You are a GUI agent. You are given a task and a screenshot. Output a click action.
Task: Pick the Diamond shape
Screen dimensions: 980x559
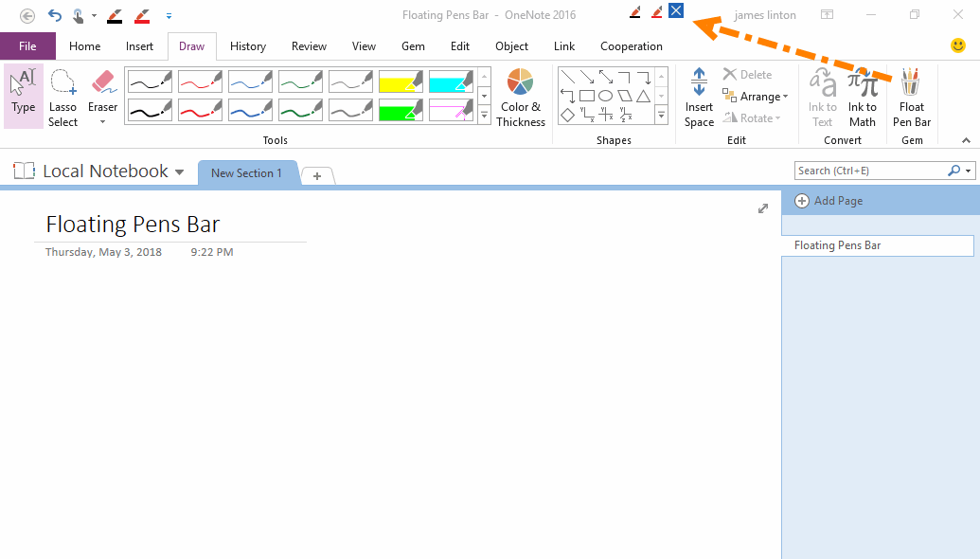click(x=567, y=115)
